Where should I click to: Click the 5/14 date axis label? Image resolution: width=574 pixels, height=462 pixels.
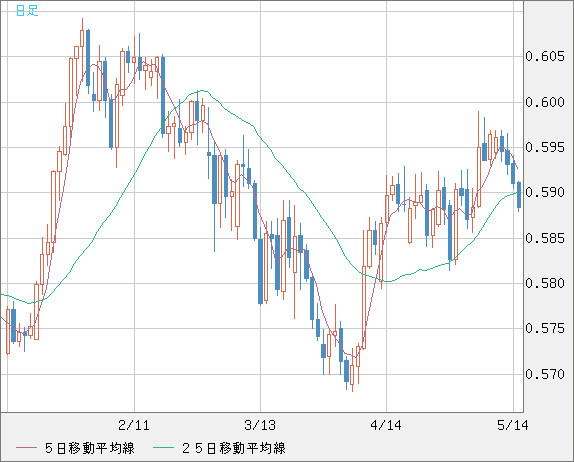pos(513,425)
